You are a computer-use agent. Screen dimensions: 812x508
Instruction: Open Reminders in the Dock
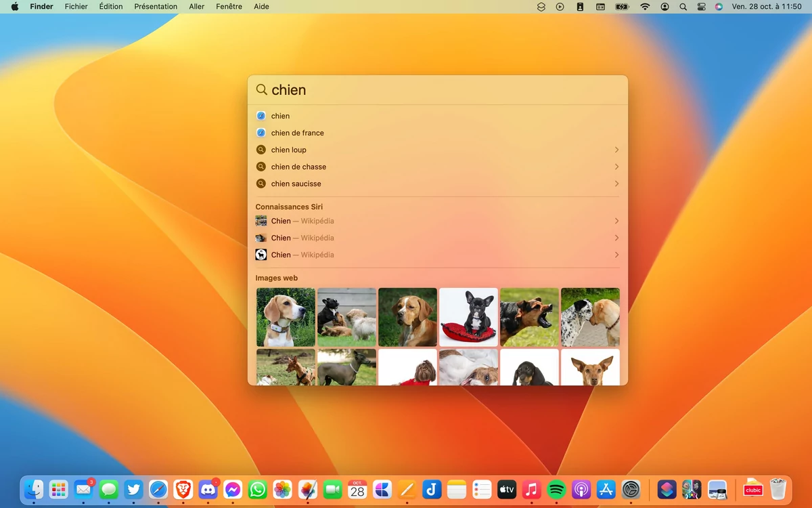pos(482,489)
